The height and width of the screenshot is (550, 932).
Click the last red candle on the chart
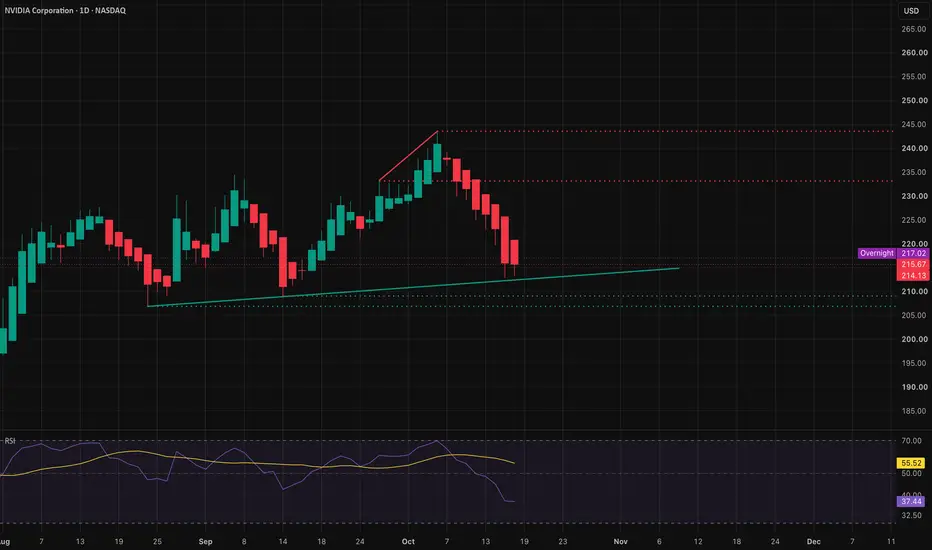[x=514, y=252]
